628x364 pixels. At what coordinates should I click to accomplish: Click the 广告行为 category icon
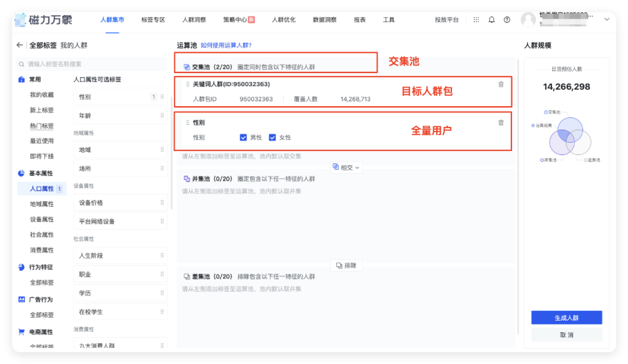tap(21, 299)
